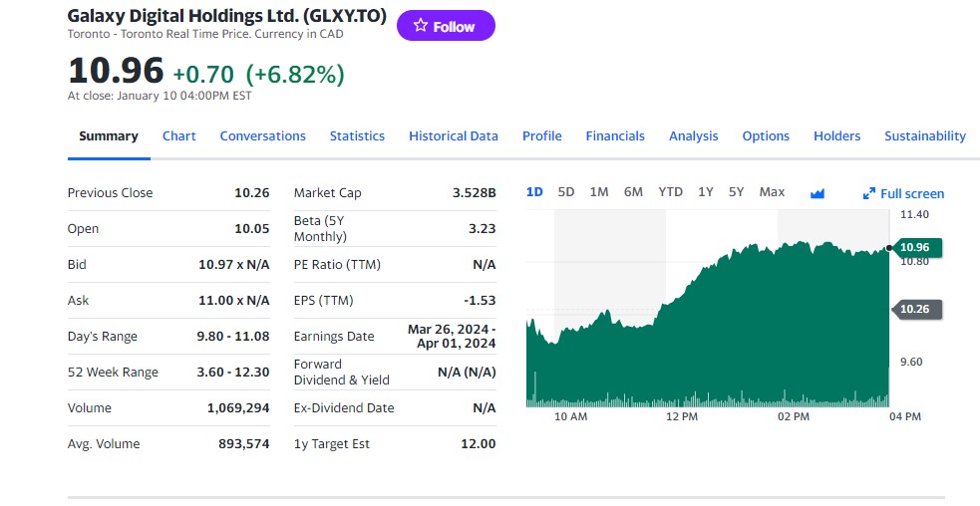Screen dimensions: 980x506
Task: Select the 1D chart range
Action: (534, 192)
